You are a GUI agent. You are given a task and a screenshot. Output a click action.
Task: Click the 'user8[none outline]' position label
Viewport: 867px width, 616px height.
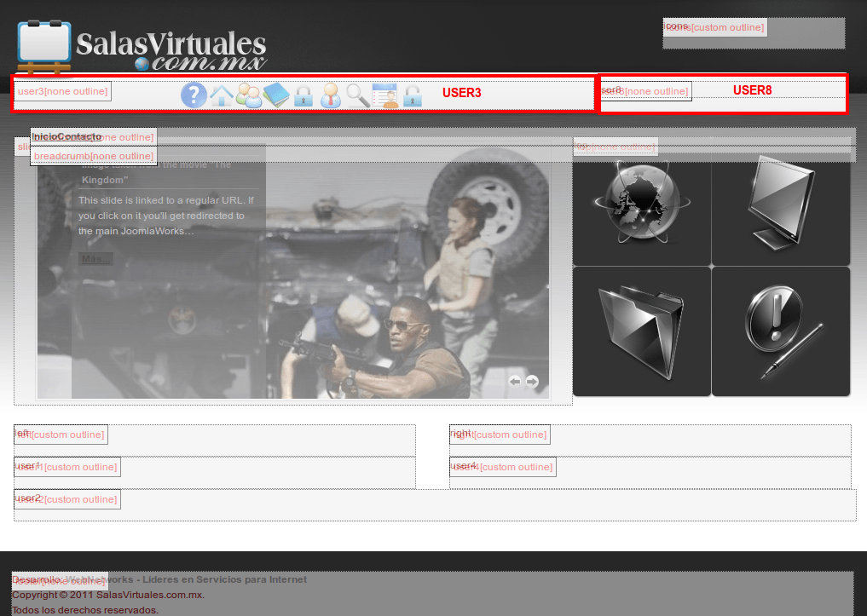pyautogui.click(x=646, y=91)
